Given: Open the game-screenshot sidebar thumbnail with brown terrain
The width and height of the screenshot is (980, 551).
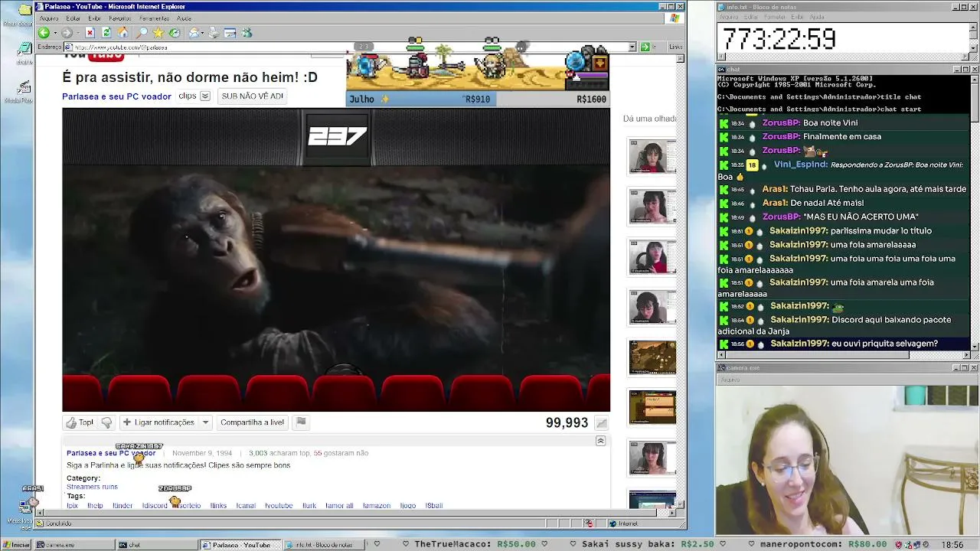Looking at the screenshot, I should coord(652,357).
